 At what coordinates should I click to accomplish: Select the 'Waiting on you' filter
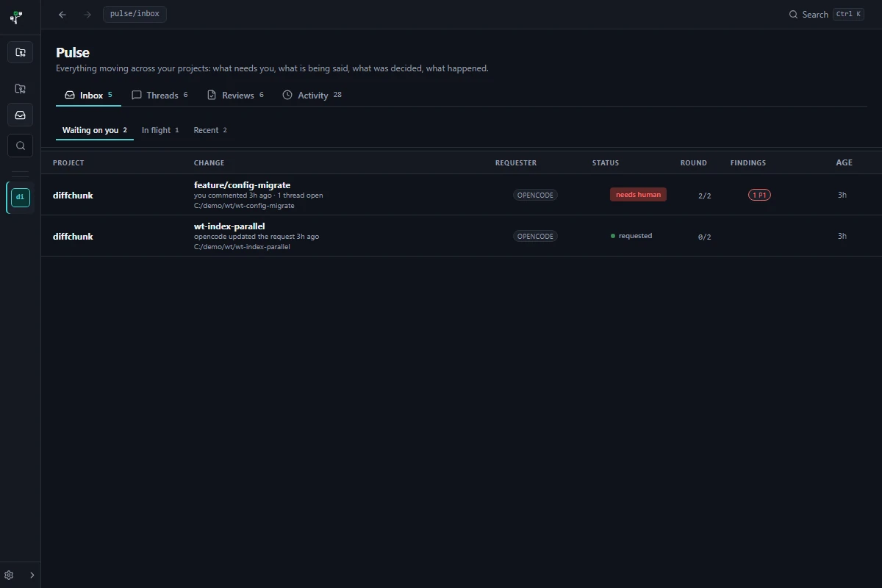point(95,130)
